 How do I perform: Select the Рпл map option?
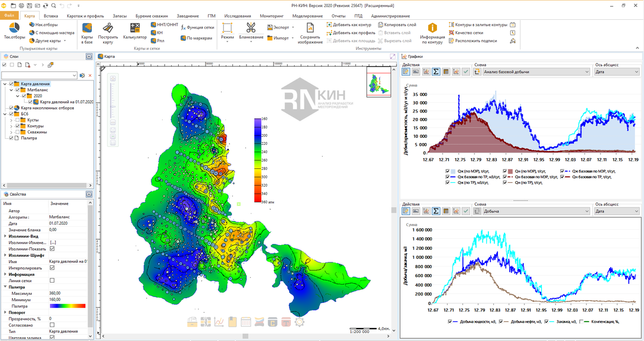click(x=157, y=41)
